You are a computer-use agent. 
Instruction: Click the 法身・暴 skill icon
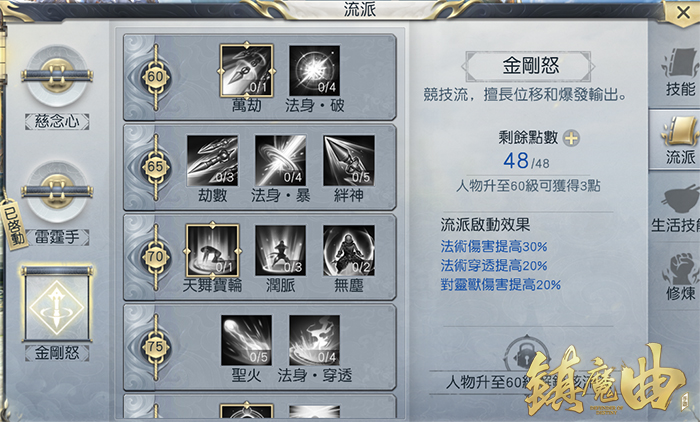coord(280,160)
